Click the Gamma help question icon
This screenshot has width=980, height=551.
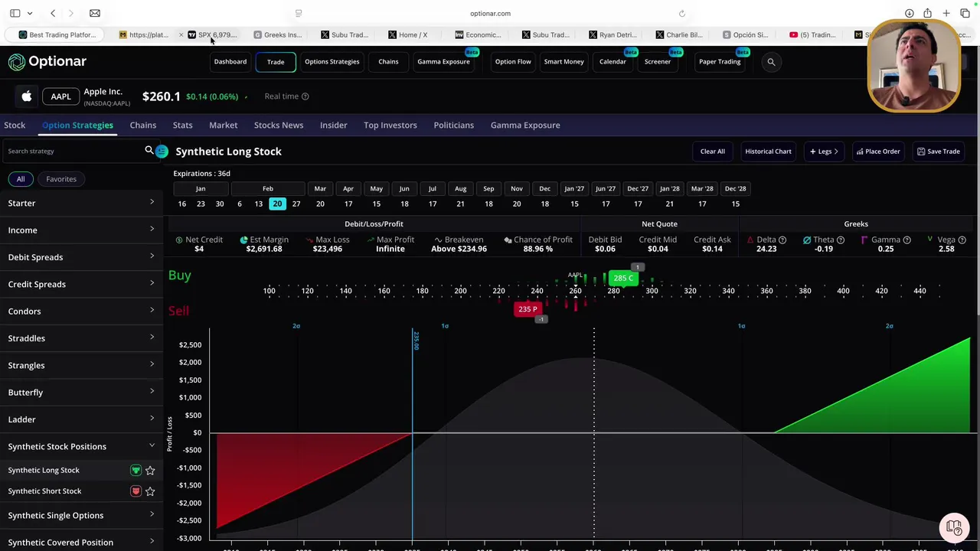(906, 240)
